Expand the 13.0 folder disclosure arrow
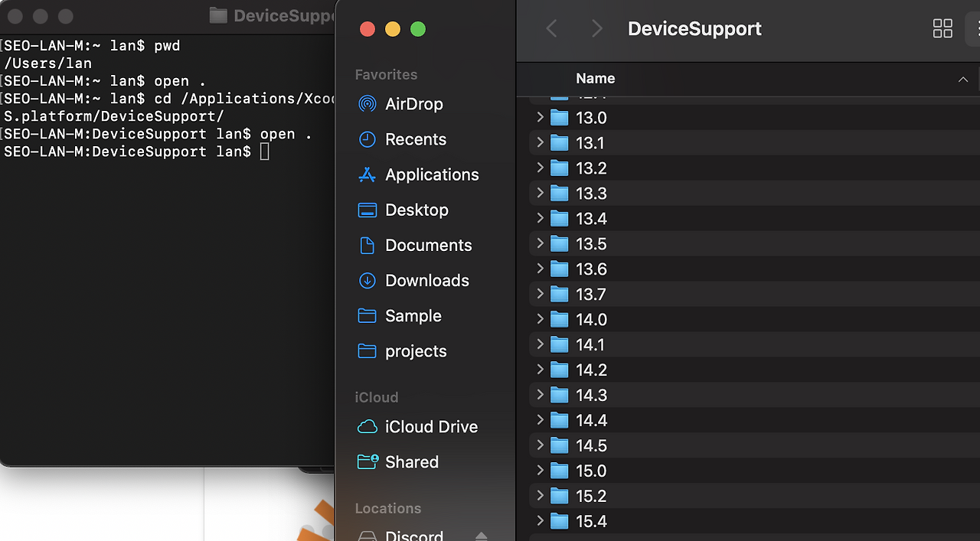 (x=540, y=117)
